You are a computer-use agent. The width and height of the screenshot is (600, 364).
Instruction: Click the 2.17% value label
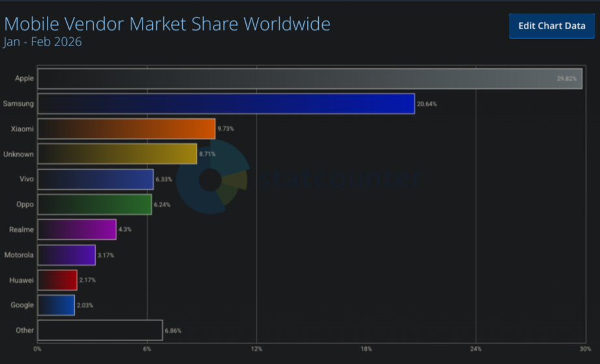[87, 280]
